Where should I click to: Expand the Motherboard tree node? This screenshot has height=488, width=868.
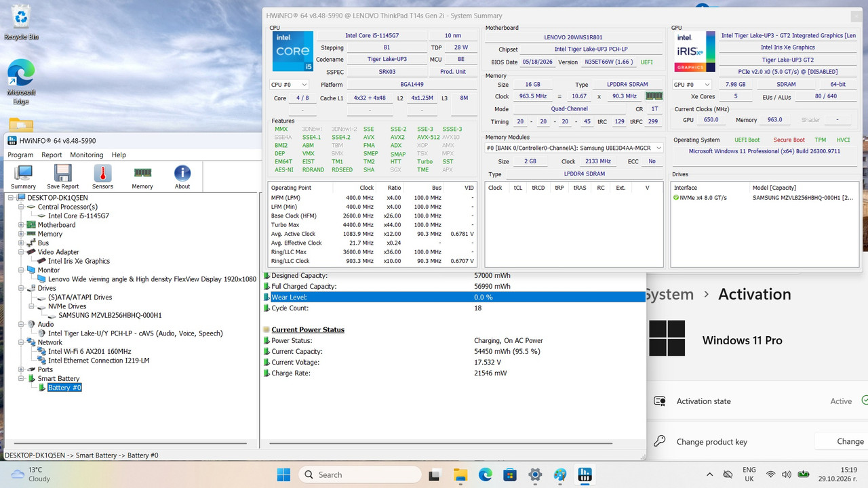21,225
